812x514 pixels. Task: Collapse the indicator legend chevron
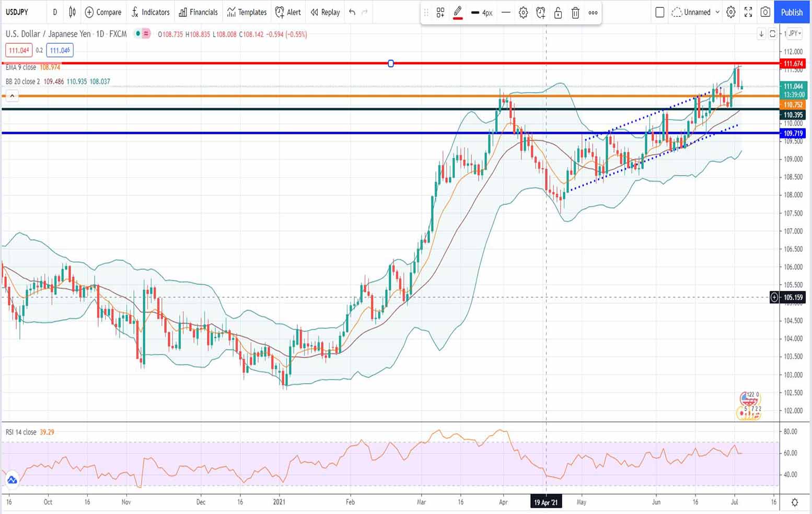[x=12, y=96]
